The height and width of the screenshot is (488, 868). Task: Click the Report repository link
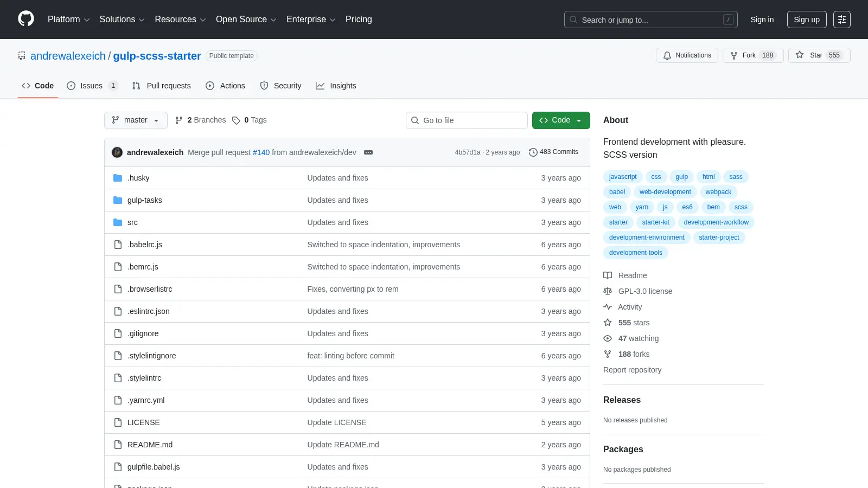[x=632, y=370]
